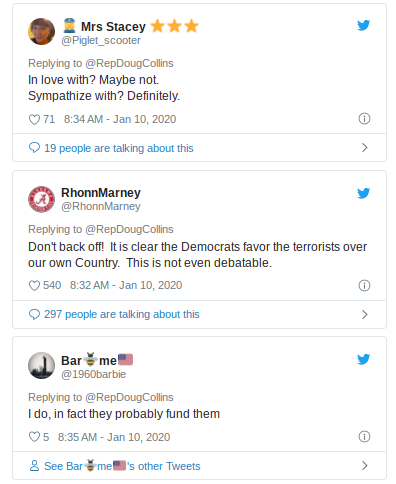Viewport: 396px width, 484px height.
Task: Open '297 people are talking about this'
Action: [122, 314]
